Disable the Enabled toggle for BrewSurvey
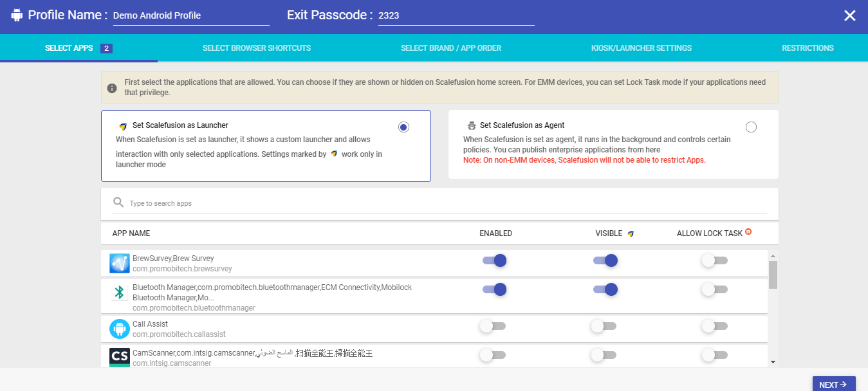The width and height of the screenshot is (868, 391). point(494,260)
